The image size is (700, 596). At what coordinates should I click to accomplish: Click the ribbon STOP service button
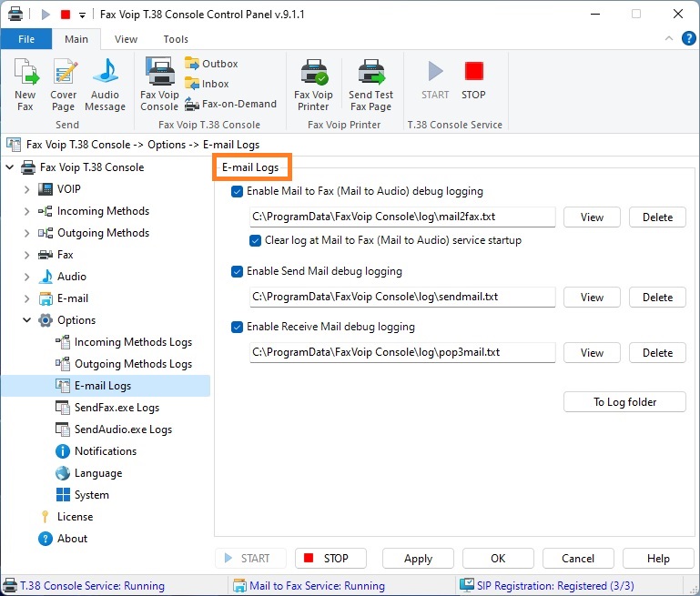pos(473,80)
